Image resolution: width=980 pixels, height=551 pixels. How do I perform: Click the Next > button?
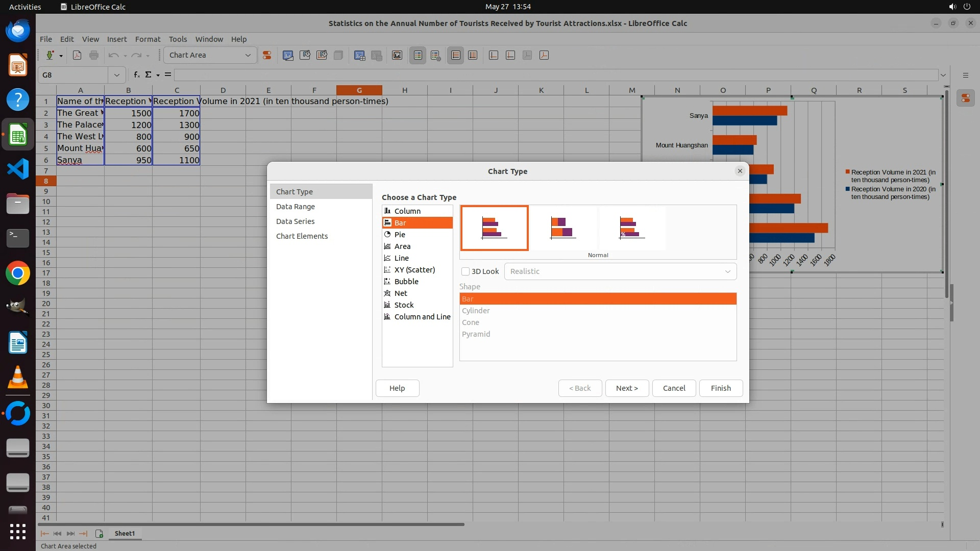pyautogui.click(x=627, y=388)
